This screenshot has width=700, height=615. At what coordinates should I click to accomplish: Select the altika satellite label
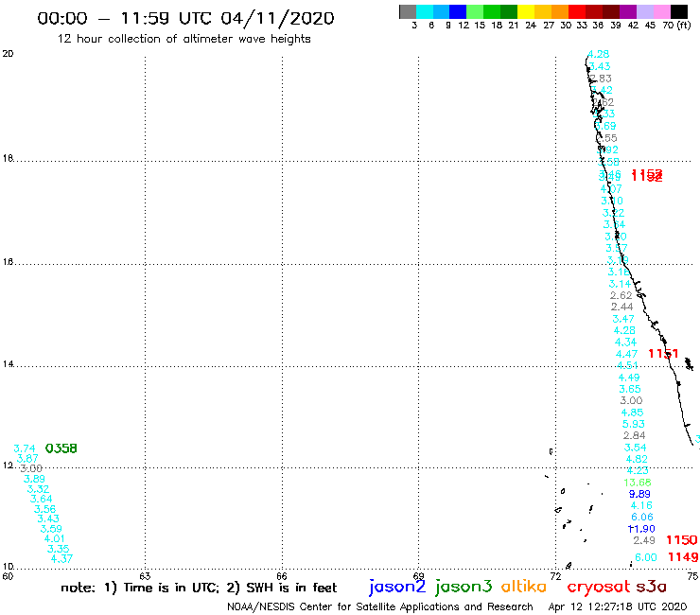click(x=523, y=587)
